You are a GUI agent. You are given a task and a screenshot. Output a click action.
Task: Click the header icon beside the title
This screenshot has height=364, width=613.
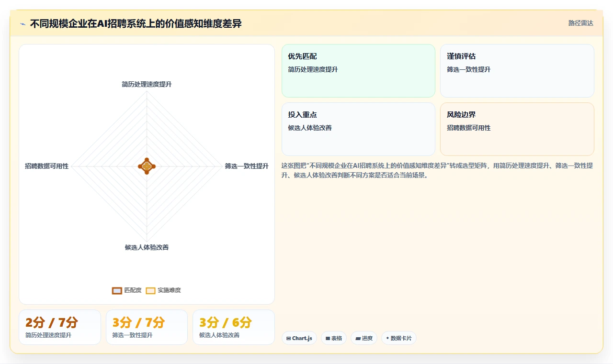click(23, 24)
